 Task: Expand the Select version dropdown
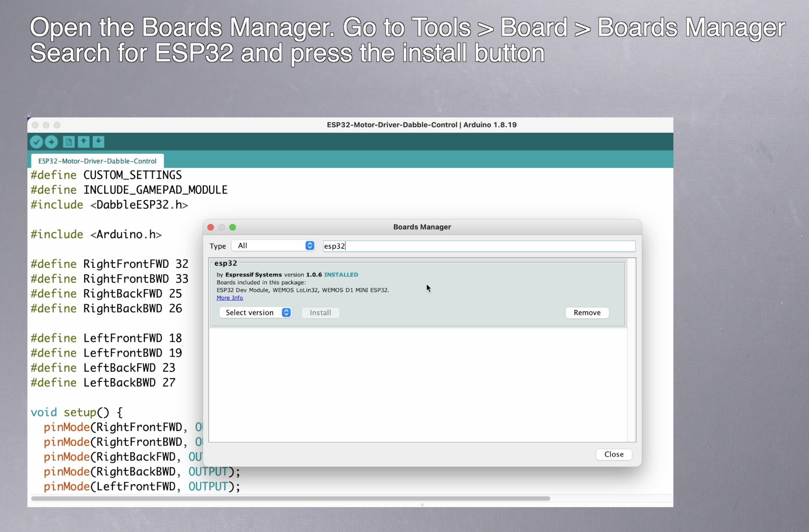pos(255,313)
